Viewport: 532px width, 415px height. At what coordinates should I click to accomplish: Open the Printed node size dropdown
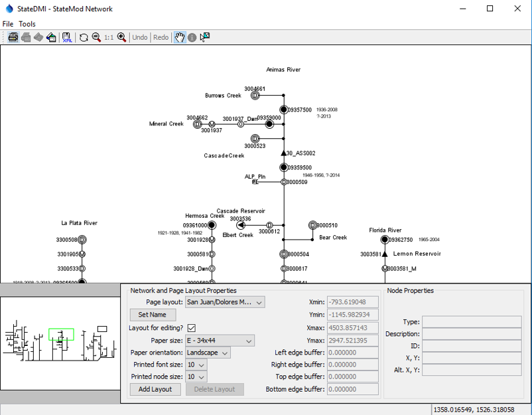click(x=196, y=376)
